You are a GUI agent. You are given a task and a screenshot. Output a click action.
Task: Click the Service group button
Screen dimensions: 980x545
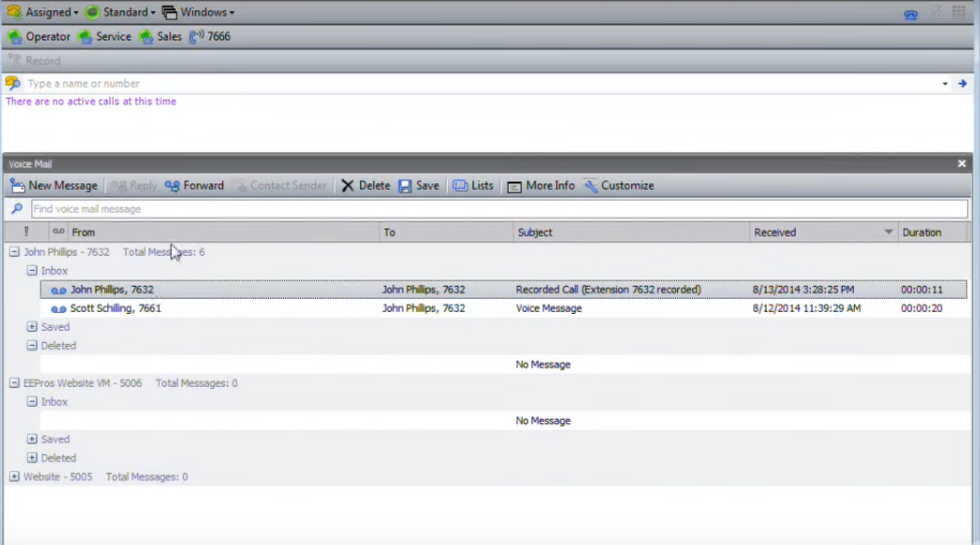(x=104, y=37)
